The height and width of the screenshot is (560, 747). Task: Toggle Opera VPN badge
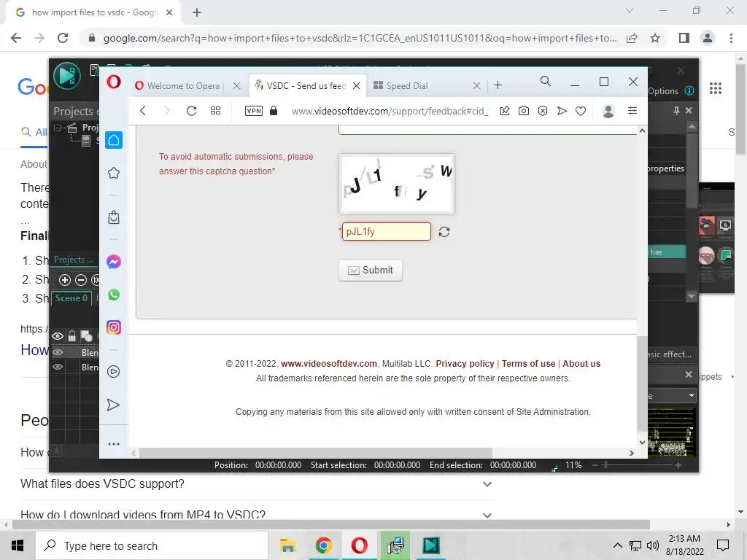tap(253, 111)
